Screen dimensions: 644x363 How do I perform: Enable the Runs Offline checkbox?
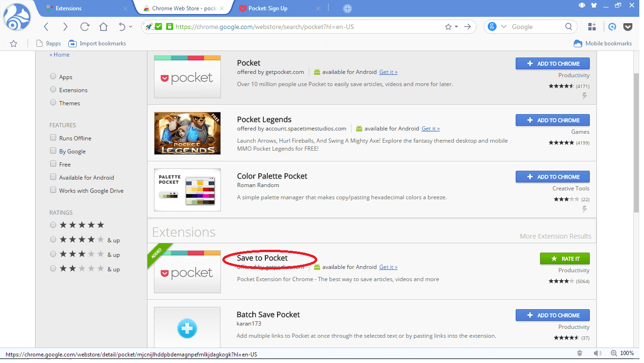pos(53,138)
